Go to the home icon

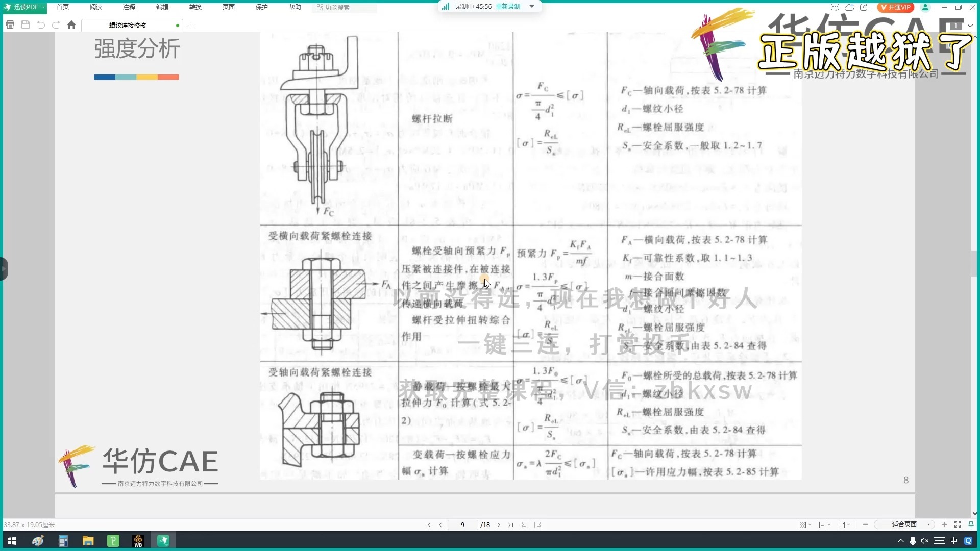coord(71,25)
